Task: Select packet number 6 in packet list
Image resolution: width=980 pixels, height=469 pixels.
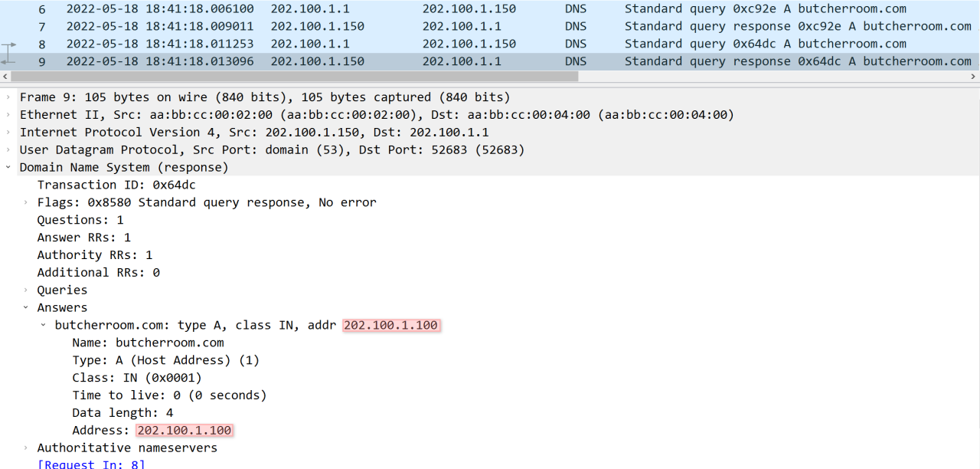Action: click(306, 9)
